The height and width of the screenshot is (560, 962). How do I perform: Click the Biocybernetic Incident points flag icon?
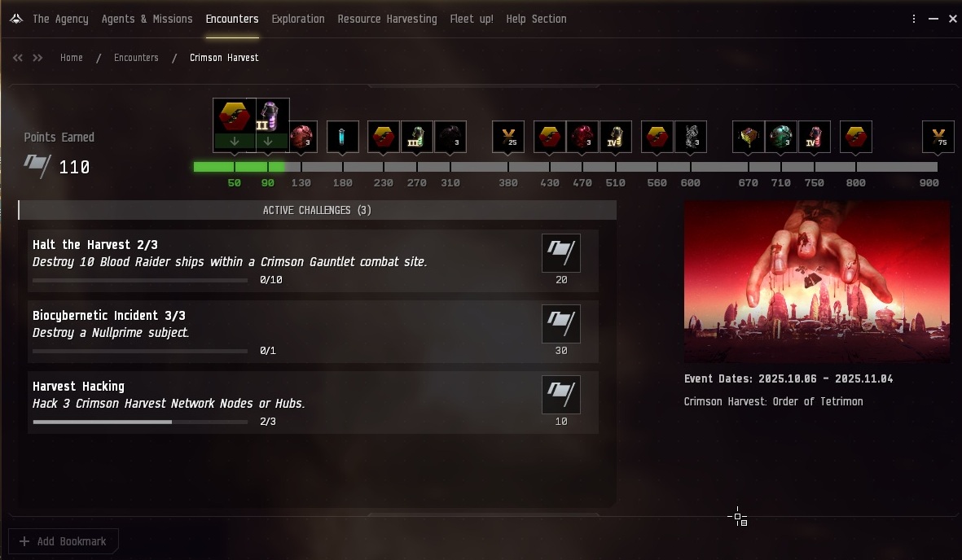(x=560, y=324)
